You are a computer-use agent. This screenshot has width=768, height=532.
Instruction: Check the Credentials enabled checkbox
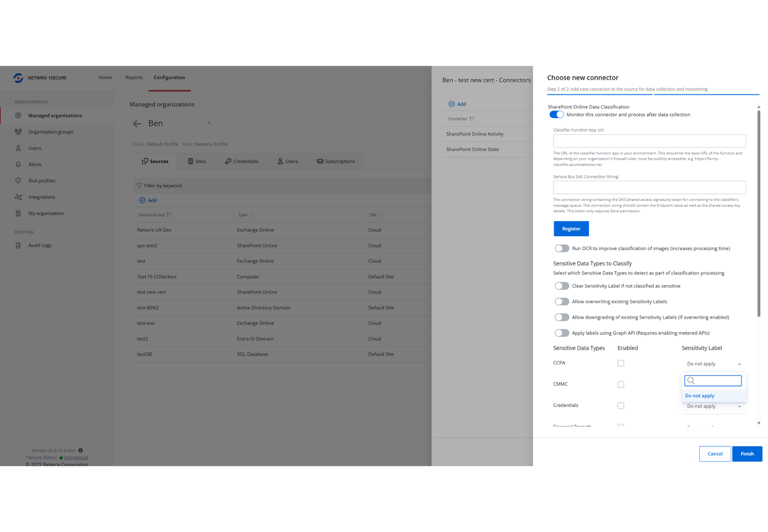[620, 406]
